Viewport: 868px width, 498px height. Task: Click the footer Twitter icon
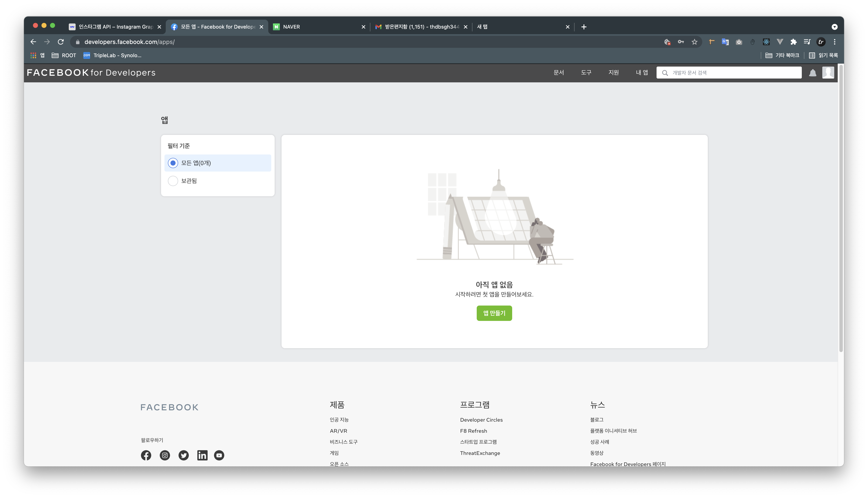(x=183, y=455)
